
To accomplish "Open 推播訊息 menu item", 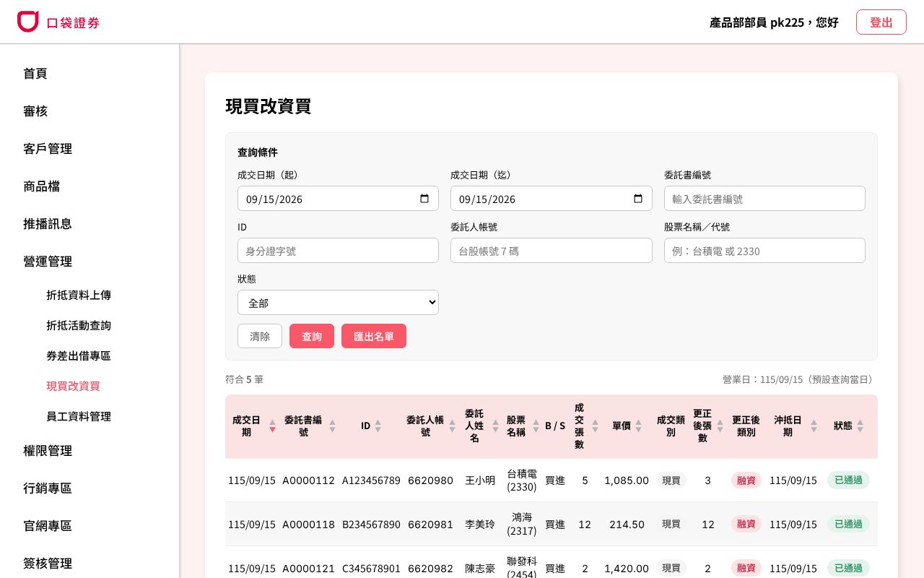I will pyautogui.click(x=48, y=223).
